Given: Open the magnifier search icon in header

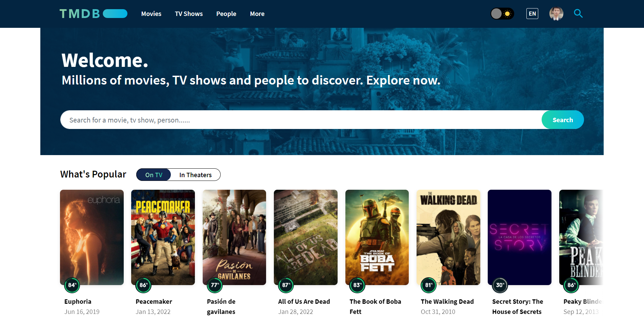Looking at the screenshot, I should 578,14.
